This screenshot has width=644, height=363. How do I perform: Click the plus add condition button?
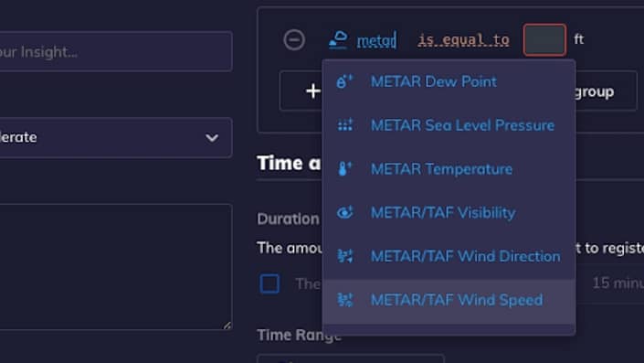pyautogui.click(x=313, y=91)
